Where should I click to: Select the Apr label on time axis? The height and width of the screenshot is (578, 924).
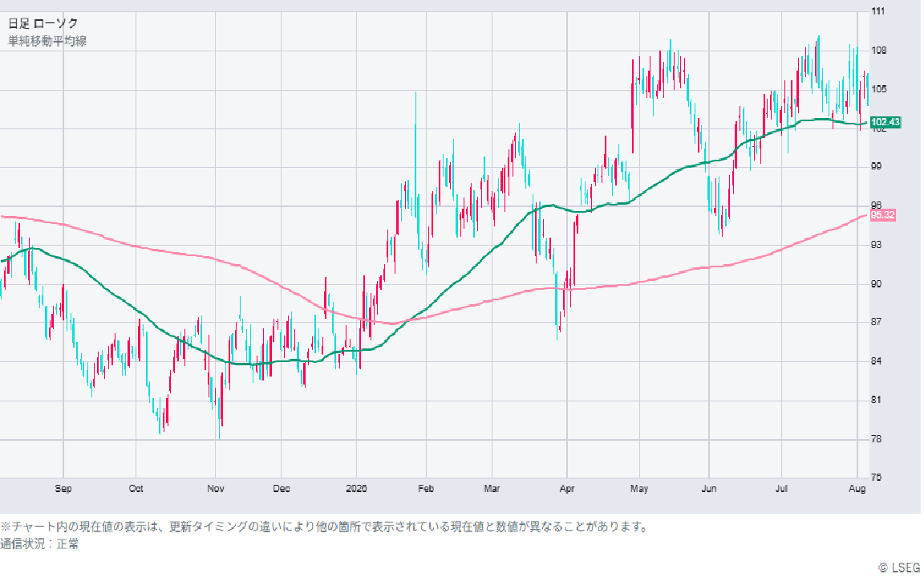[567, 488]
